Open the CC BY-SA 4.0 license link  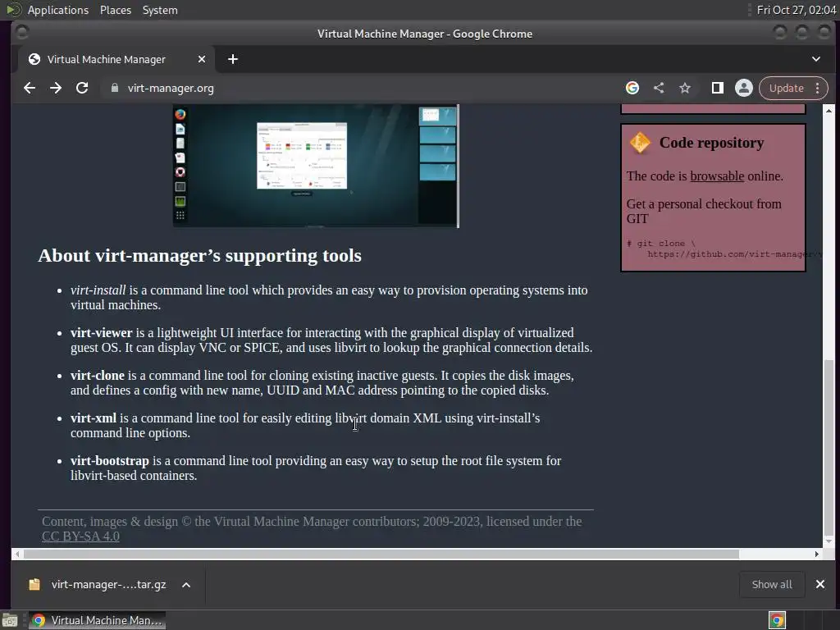click(80, 536)
